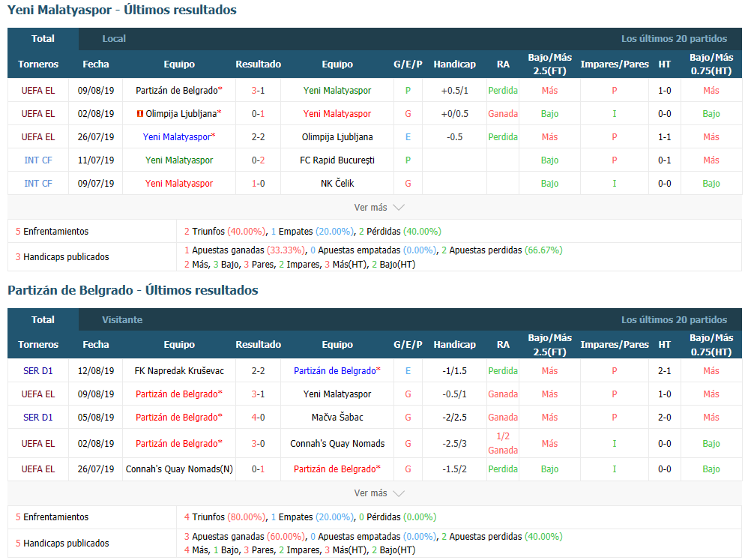Click the red card icon beside Olimpija Ljubljana

[139, 113]
